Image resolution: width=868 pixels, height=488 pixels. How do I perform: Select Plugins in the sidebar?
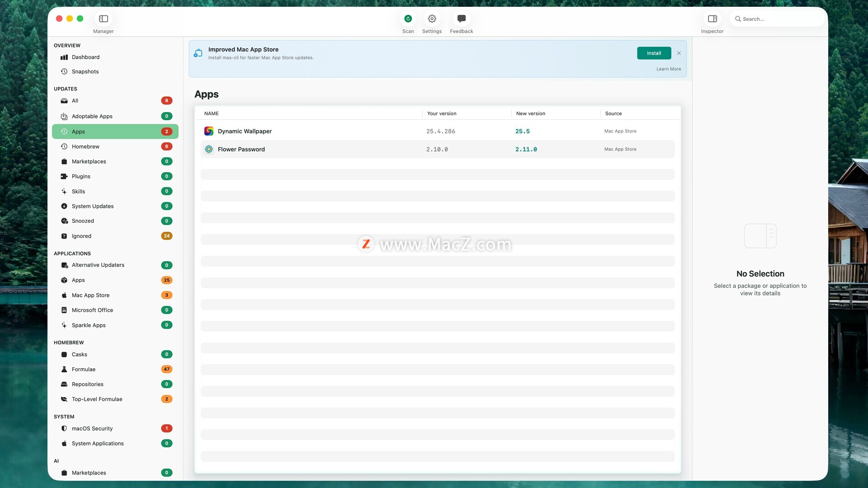point(115,176)
